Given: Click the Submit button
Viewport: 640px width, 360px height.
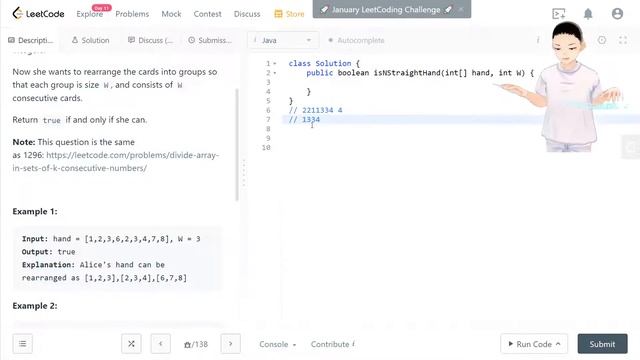Looking at the screenshot, I should tap(602, 344).
